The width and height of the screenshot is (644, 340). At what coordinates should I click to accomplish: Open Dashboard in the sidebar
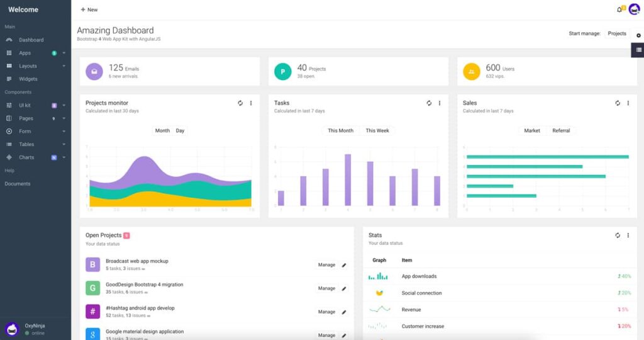pyautogui.click(x=31, y=40)
